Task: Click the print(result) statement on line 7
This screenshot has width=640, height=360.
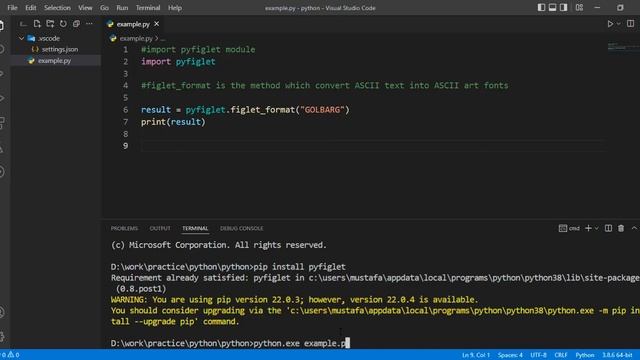Action: tap(173, 122)
